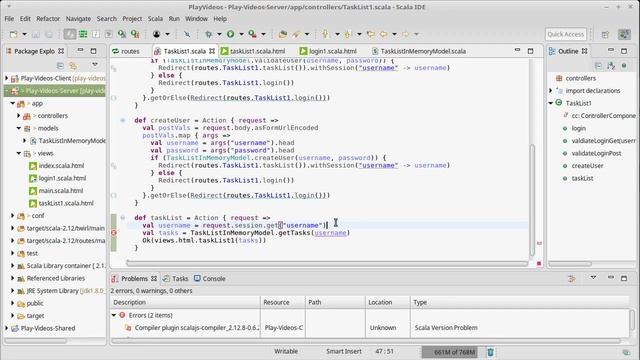Run the garbage collector trash icon

(490, 352)
